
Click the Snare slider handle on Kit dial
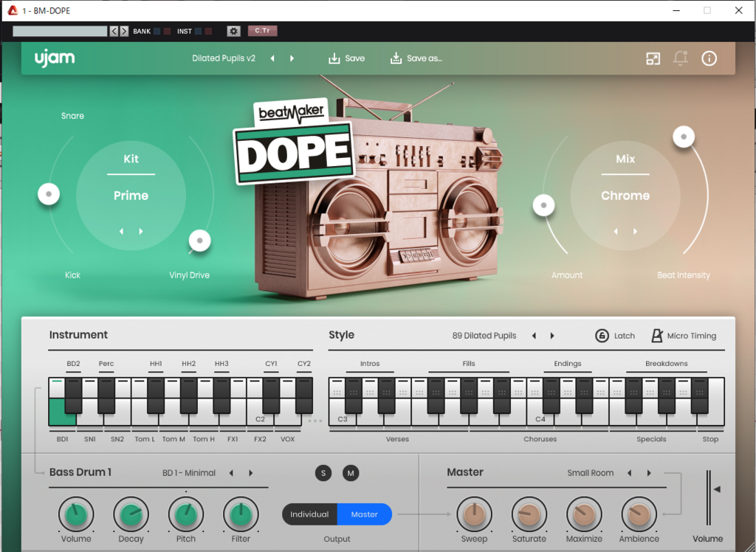[x=49, y=194]
